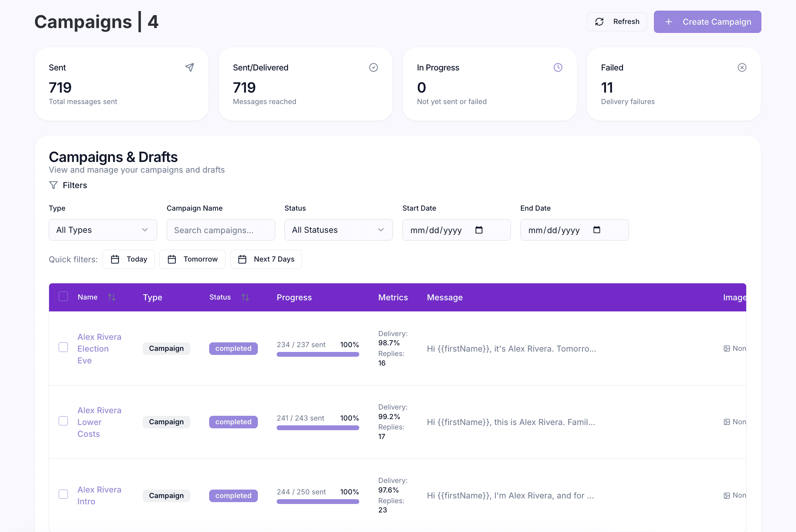Click the calendar icon in Today filter
The height and width of the screenshot is (532, 796).
(115, 259)
